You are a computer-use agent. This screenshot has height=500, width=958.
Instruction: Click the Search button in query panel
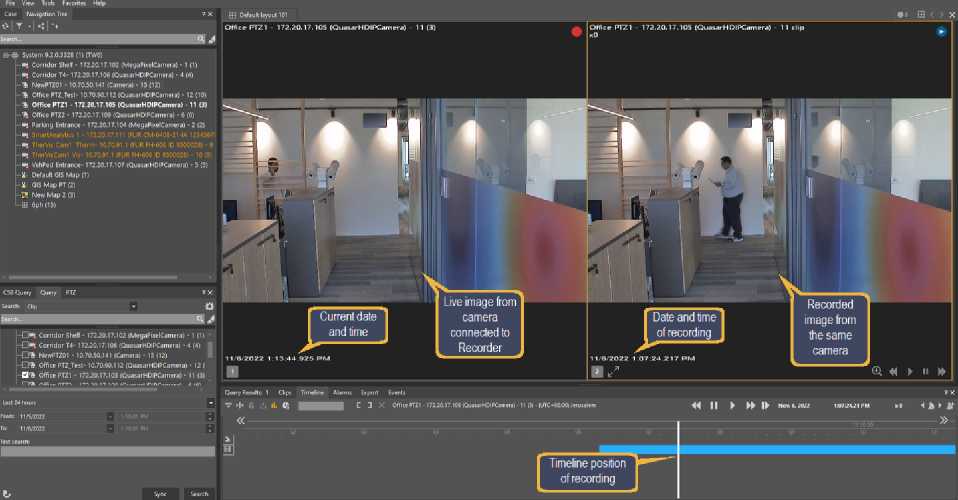(199, 493)
